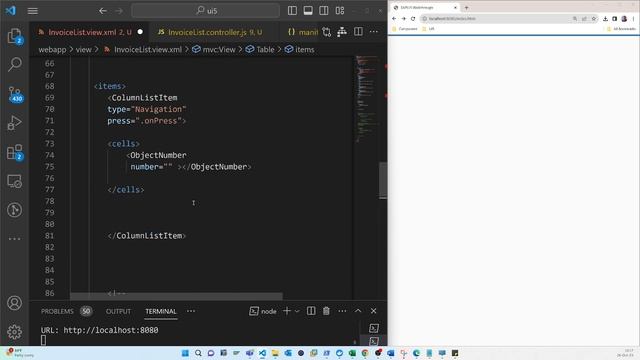Image resolution: width=640 pixels, height=360 pixels.
Task: Open the http://localhost:8080 link in terminal
Action: point(111,330)
